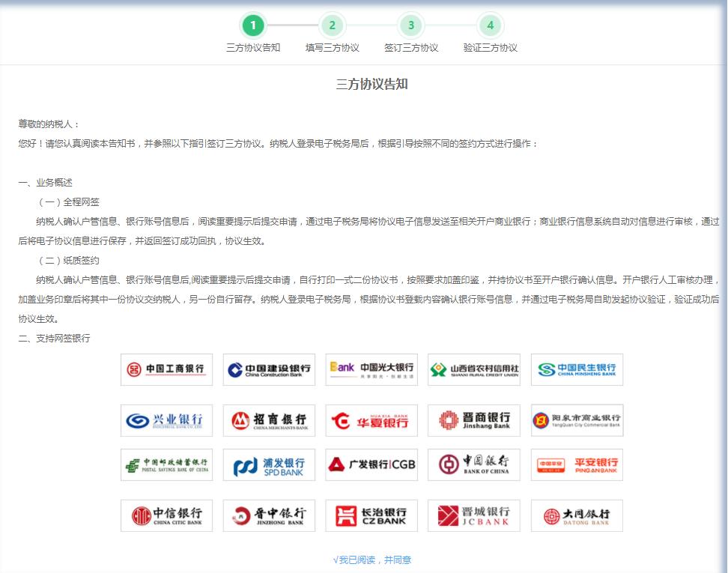Choose the 中国邮政储蓄银行 logo
This screenshot has width=728, height=573.
[166, 464]
